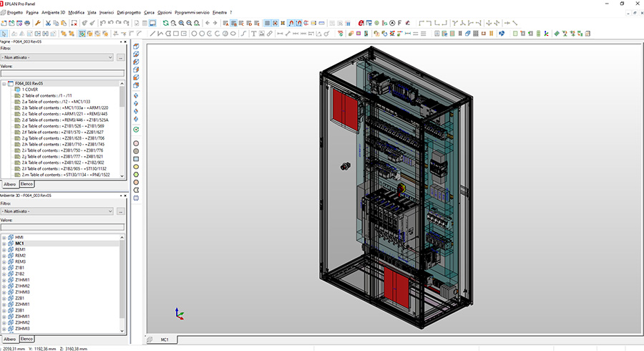
Task: Click the Cut scissors icon
Action: point(47,23)
